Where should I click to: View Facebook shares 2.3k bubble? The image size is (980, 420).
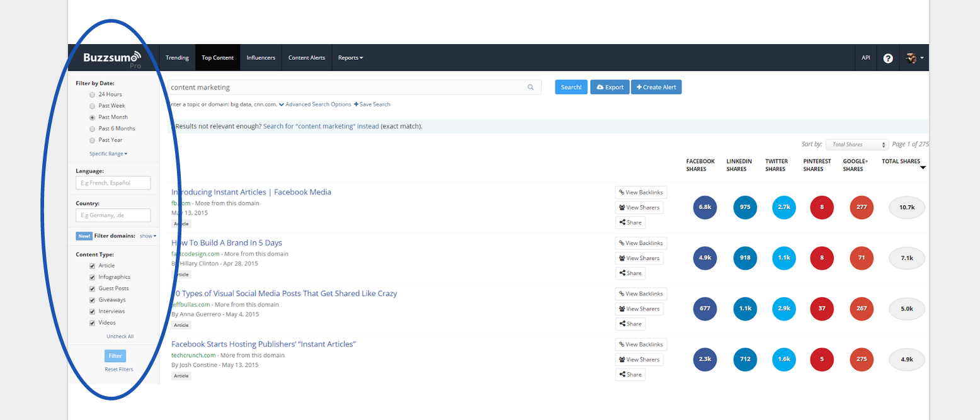[x=705, y=359]
